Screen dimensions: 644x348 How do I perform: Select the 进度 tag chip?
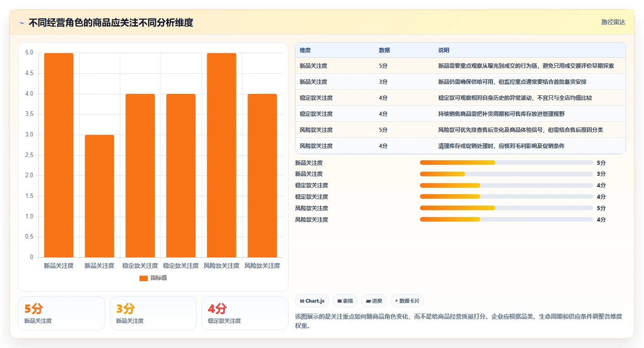(374, 301)
